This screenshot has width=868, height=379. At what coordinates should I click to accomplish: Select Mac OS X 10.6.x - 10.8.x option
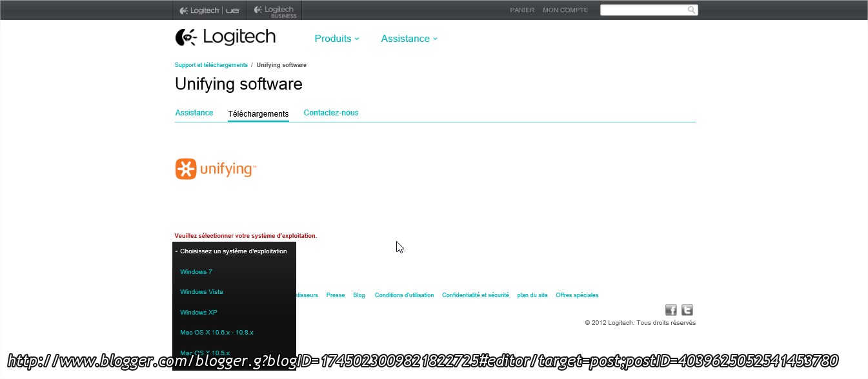tap(217, 333)
